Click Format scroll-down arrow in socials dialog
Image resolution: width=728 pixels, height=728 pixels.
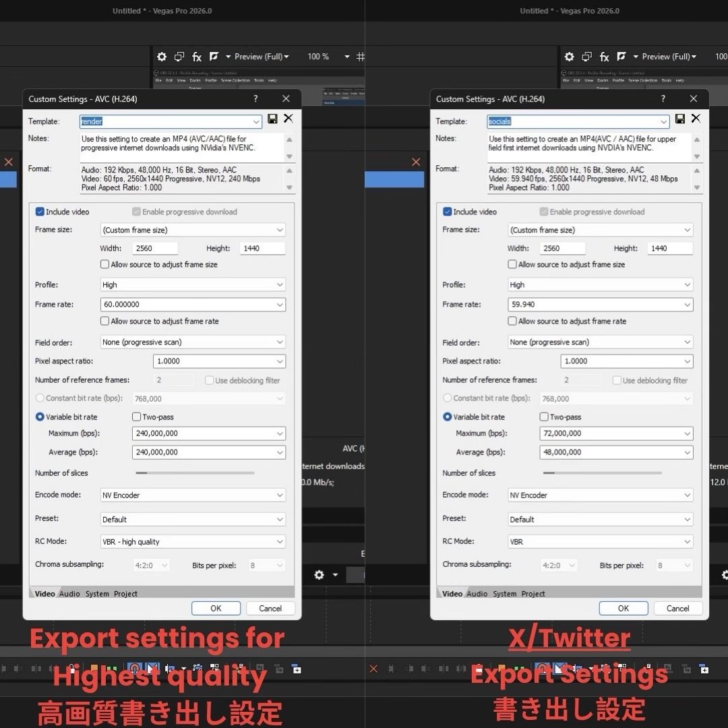[697, 187]
